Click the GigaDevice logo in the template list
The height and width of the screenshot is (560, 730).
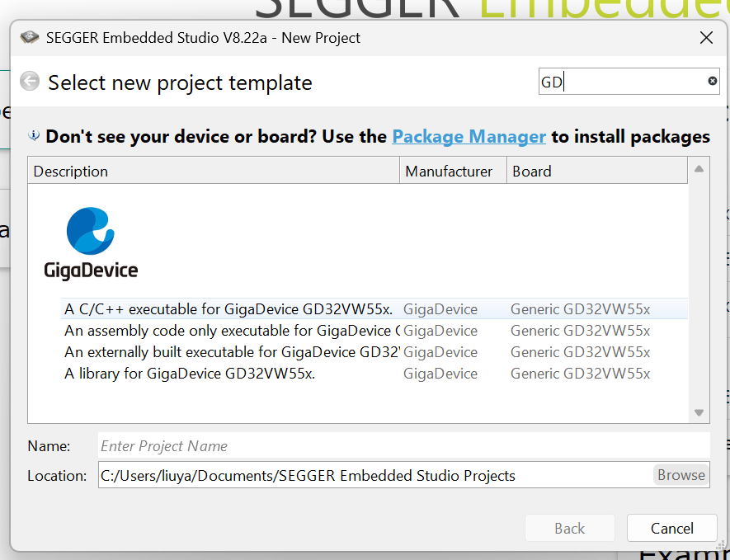coord(91,243)
